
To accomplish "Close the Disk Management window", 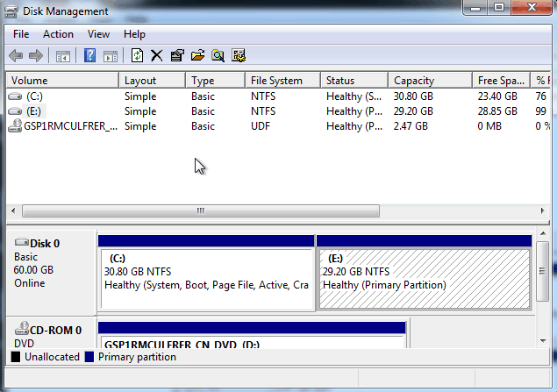I will tap(532, 8).
